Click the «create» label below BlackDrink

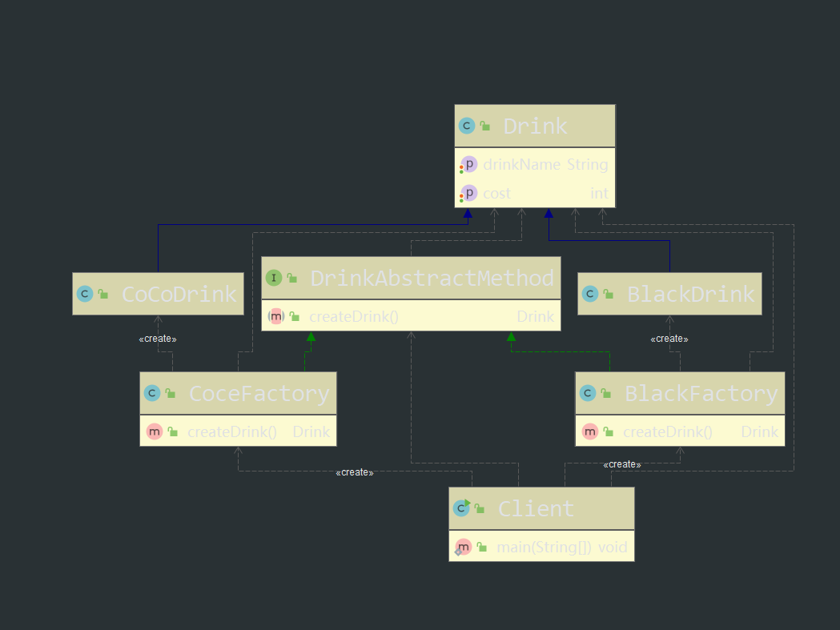click(x=669, y=339)
